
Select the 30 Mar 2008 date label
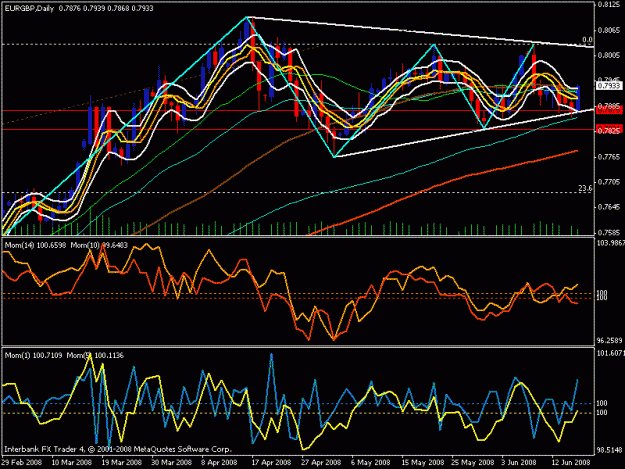click(171, 463)
